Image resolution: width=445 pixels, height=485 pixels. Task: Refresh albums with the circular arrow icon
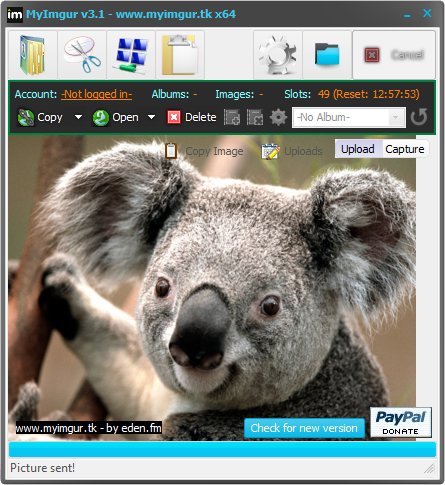(x=419, y=117)
